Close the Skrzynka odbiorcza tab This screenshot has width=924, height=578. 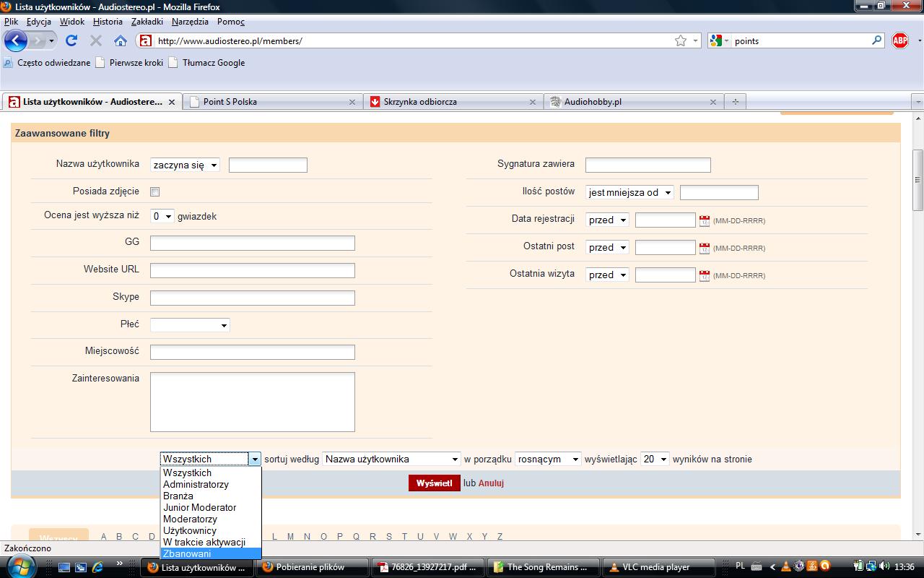pos(532,102)
